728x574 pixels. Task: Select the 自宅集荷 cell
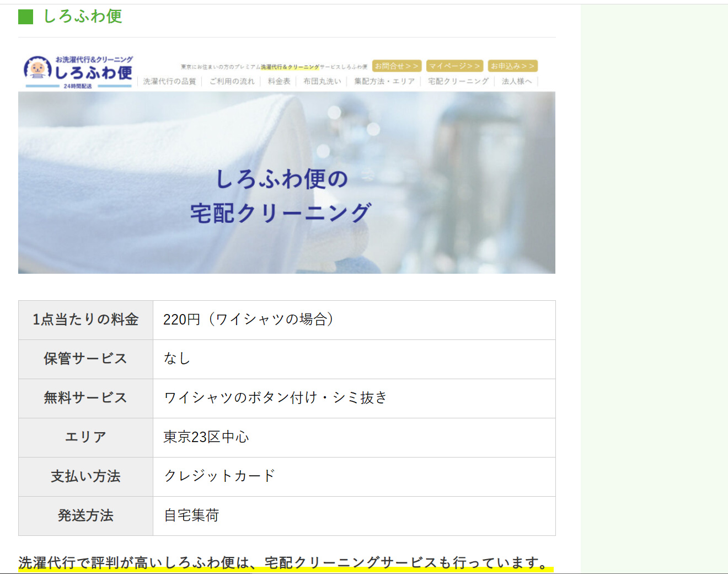point(354,516)
